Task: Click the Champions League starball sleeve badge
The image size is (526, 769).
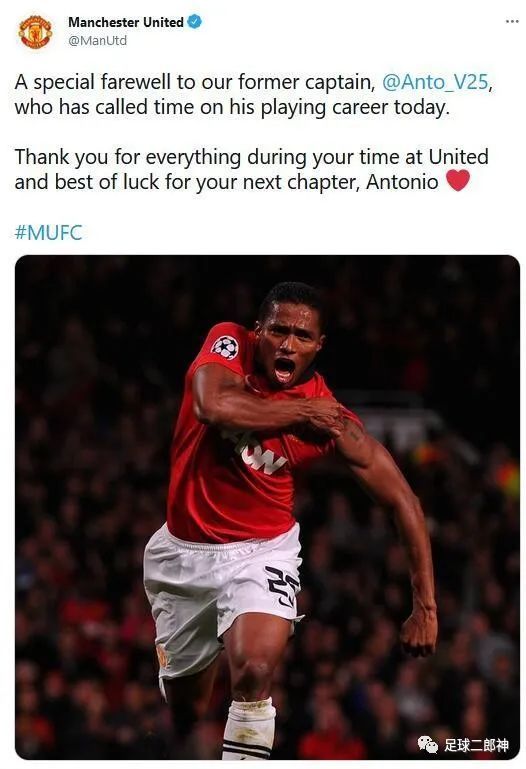Action: (225, 347)
